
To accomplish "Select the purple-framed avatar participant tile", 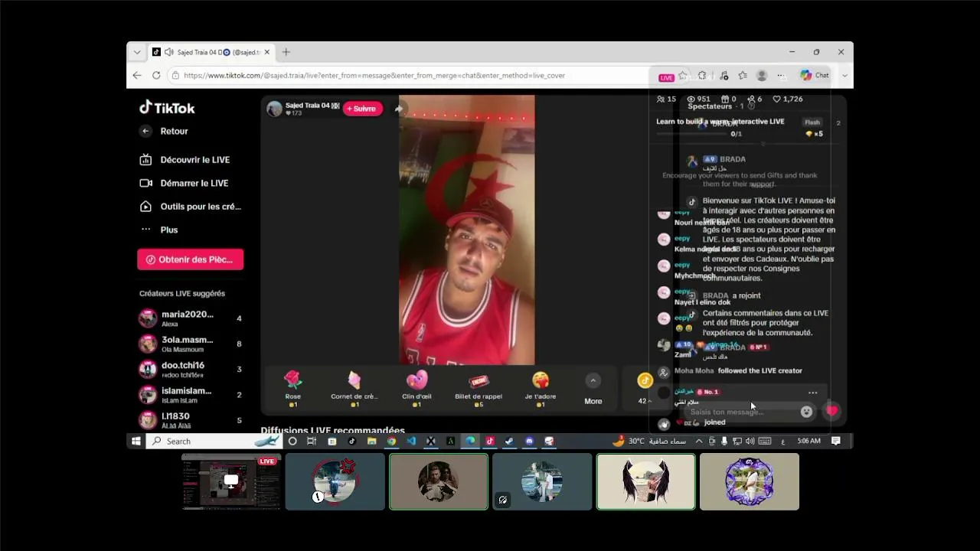I will [750, 481].
